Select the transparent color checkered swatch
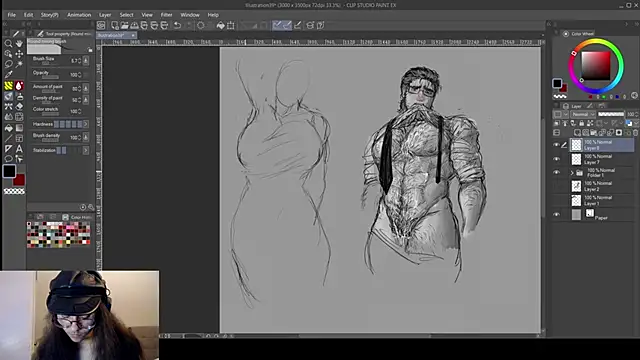The image size is (640, 360). [x=14, y=191]
